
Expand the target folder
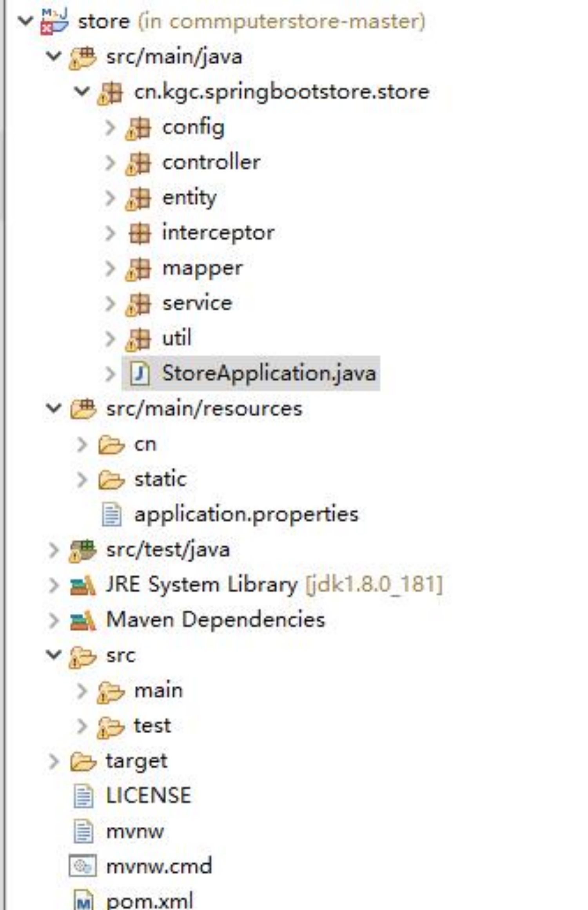pos(54,761)
